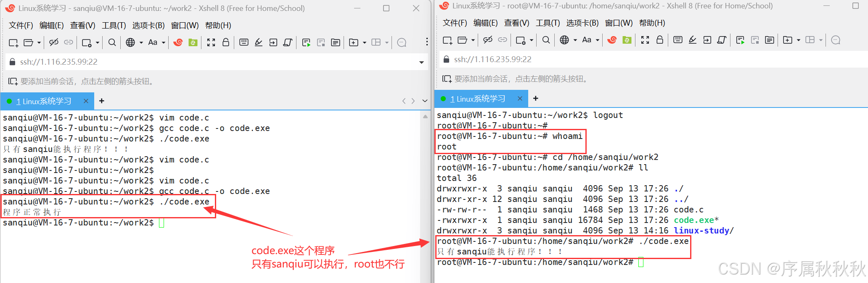Viewport: 868px width, 283px height.
Task: Click add current session icon in left window
Action: 13,81
